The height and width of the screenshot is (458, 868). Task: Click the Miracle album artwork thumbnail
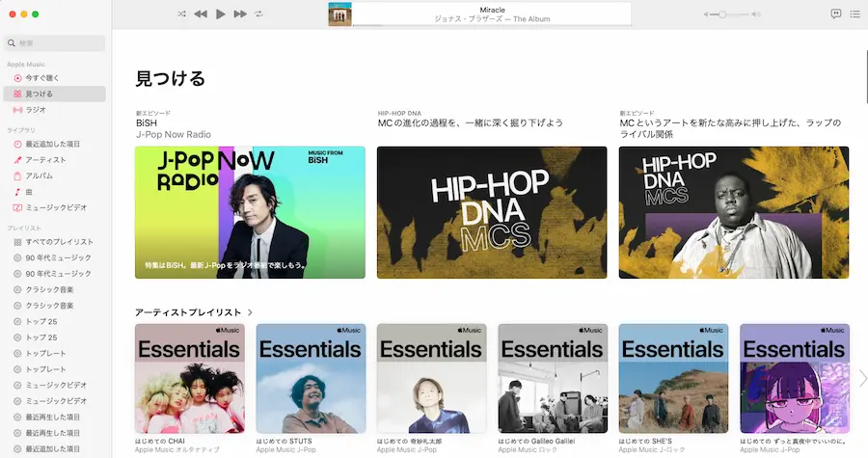[x=339, y=14]
